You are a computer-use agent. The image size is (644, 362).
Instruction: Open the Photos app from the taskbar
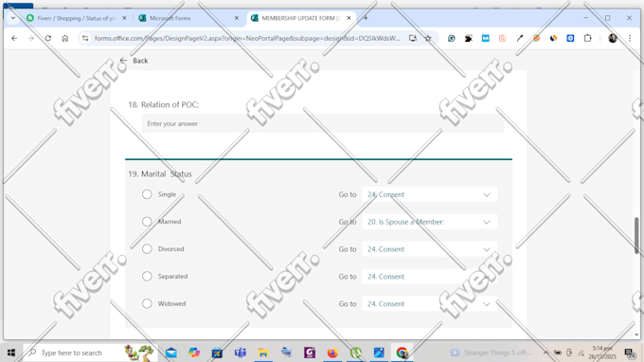(x=379, y=353)
